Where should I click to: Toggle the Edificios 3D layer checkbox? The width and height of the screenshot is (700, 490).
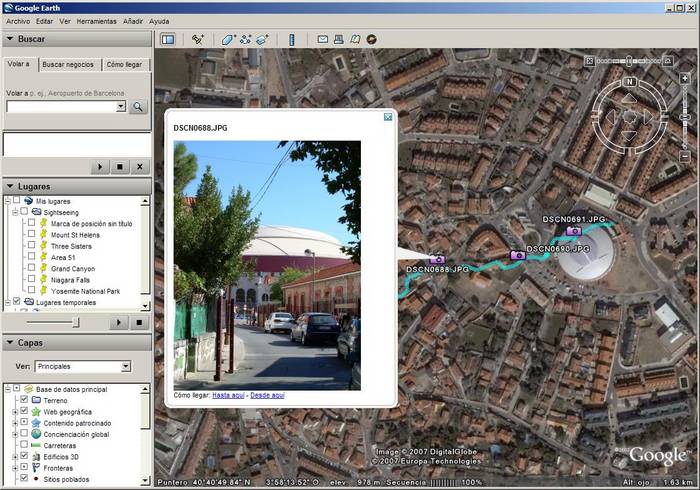coord(24,456)
